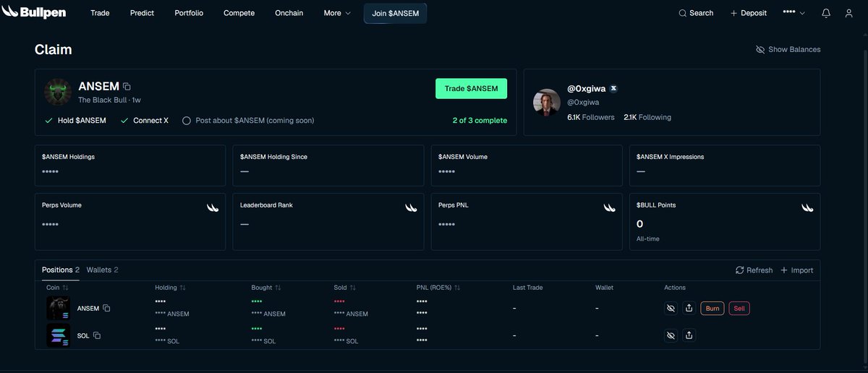868x373 pixels.
Task: Hide the SOL position row
Action: pos(671,335)
